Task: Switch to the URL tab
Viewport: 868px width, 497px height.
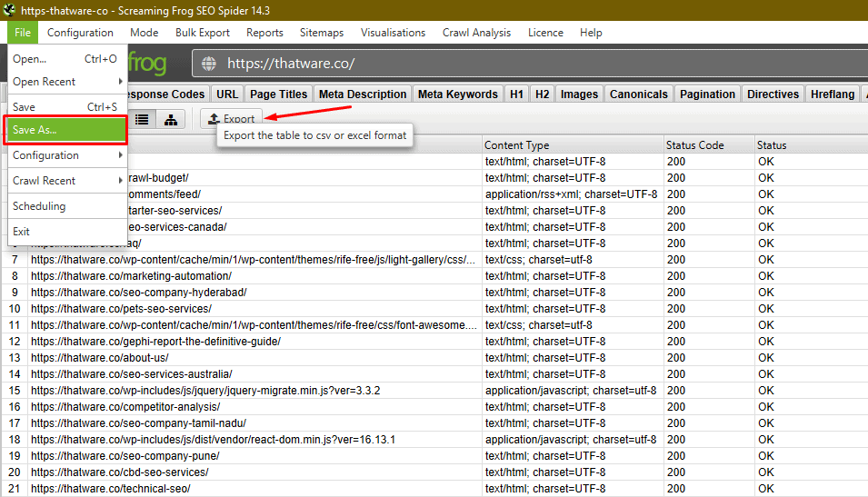Action: 227,94
